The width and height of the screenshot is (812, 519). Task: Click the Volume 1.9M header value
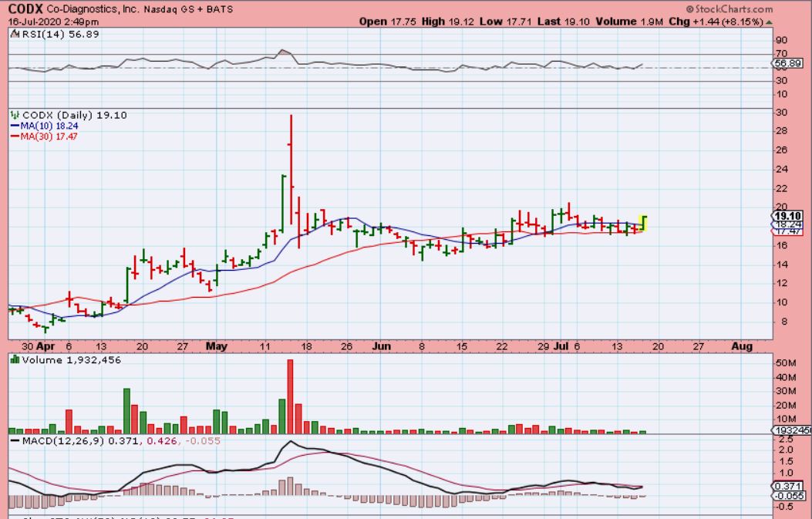629,22
